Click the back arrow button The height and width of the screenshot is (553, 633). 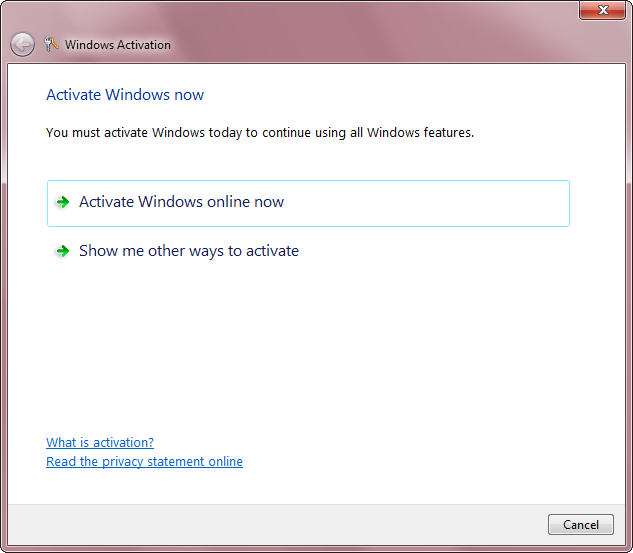pos(22,44)
